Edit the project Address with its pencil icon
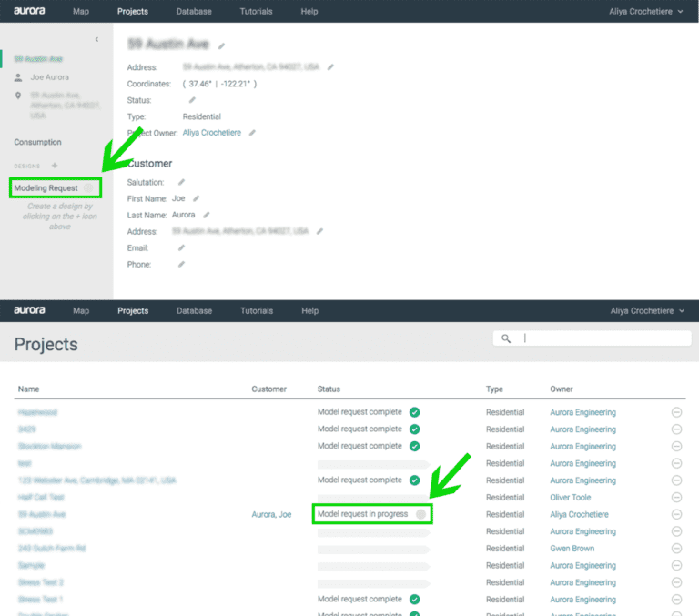 point(330,66)
